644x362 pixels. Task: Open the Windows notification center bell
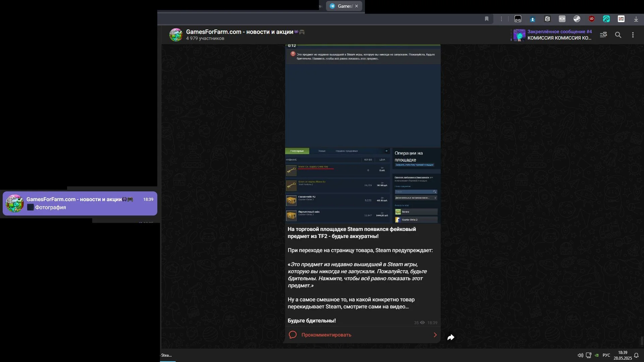coord(636,355)
